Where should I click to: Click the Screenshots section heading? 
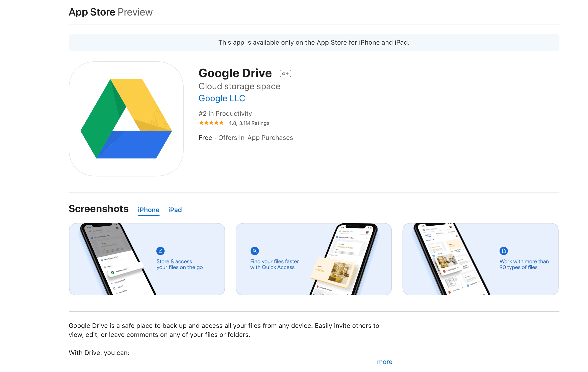tap(99, 209)
